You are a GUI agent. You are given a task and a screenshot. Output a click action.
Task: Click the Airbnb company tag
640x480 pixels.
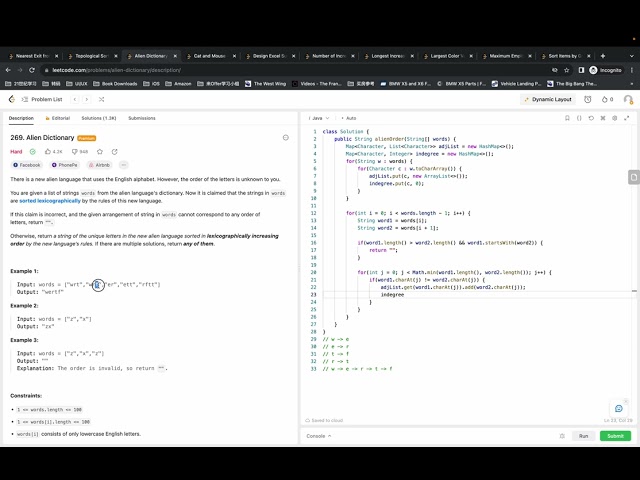99,165
